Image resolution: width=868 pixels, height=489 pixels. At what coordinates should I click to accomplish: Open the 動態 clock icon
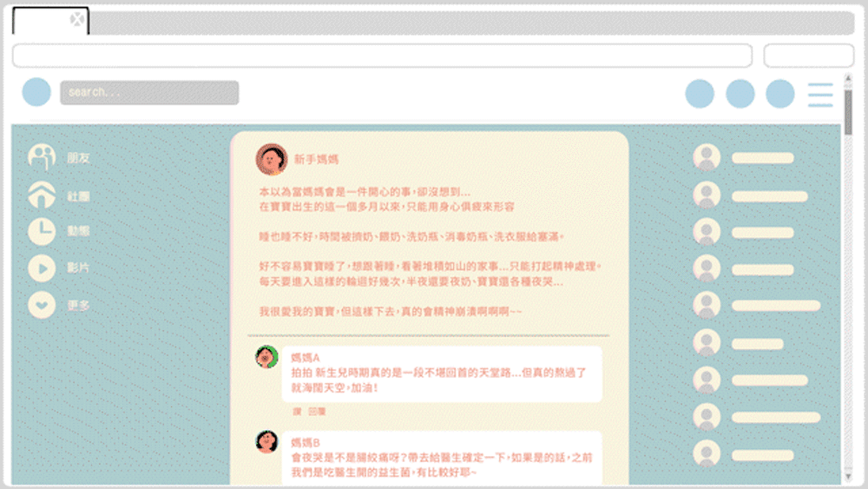[41, 231]
